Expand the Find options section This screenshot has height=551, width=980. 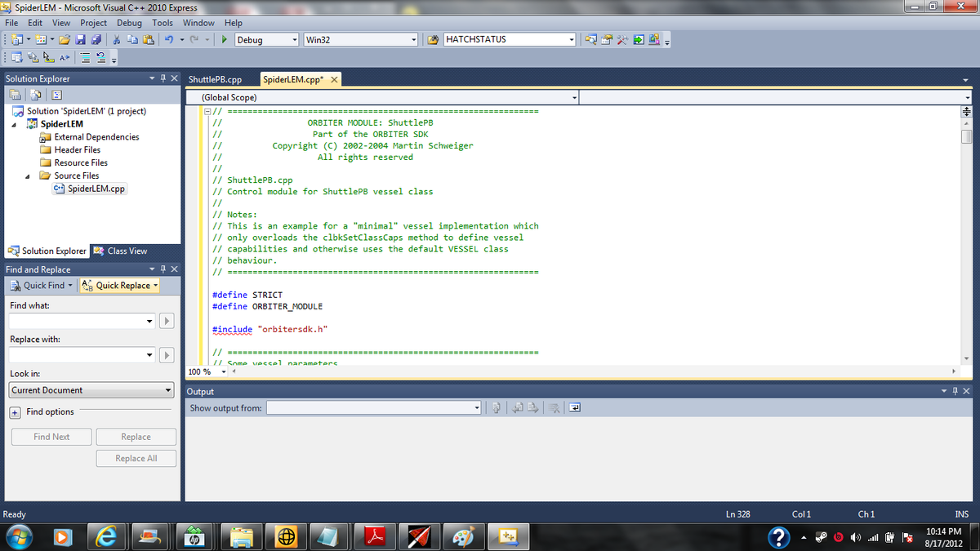[16, 412]
